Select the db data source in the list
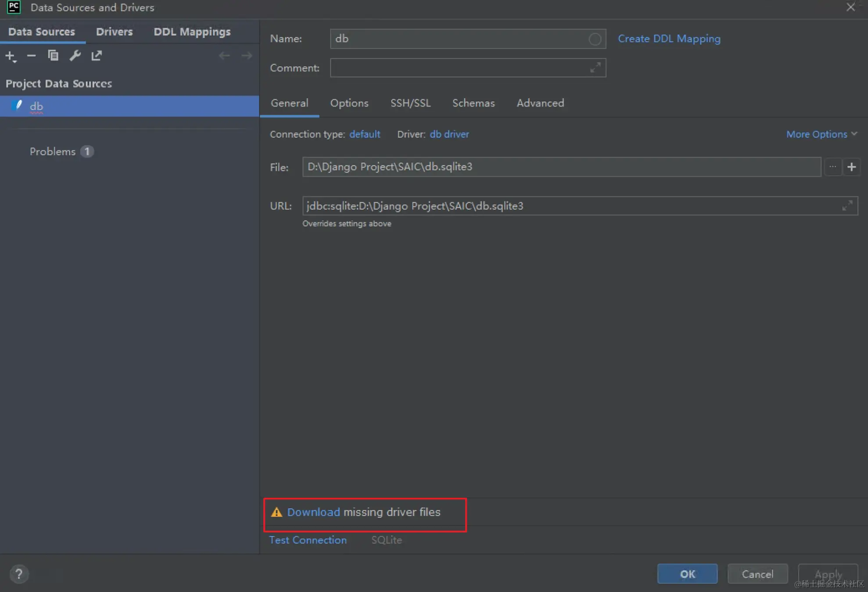The width and height of the screenshot is (868, 592). [x=36, y=106]
